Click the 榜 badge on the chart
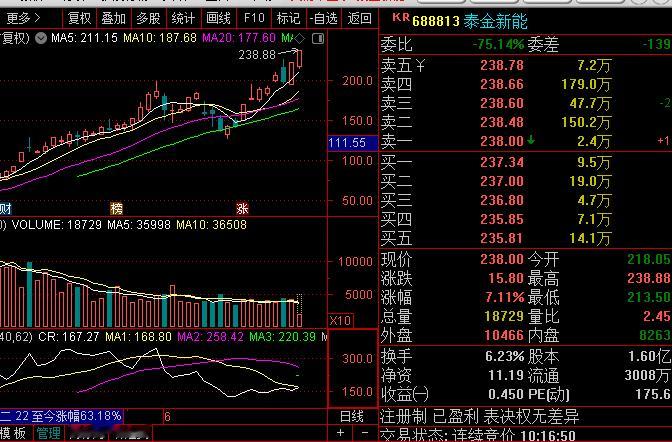This screenshot has height=442, width=672. coord(117,208)
